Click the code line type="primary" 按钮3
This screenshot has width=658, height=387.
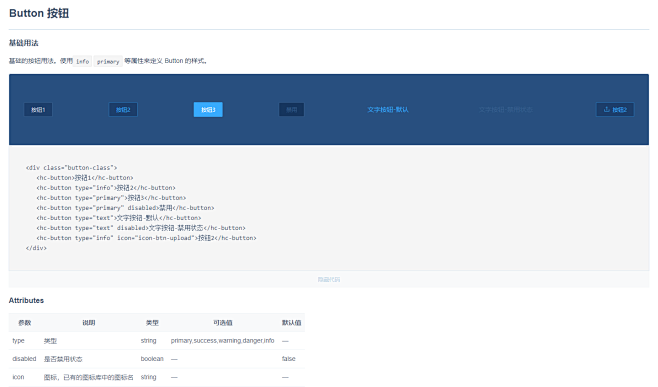pyautogui.click(x=111, y=198)
